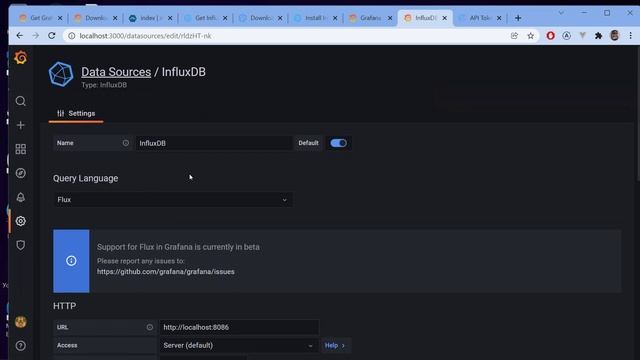Open the red Opera extension icon

tap(551, 36)
